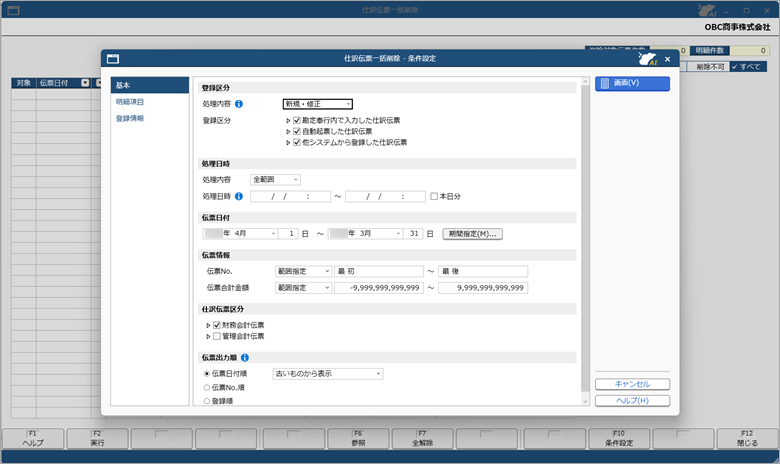Click start day field showing 1
780x464 pixels.
288,233
